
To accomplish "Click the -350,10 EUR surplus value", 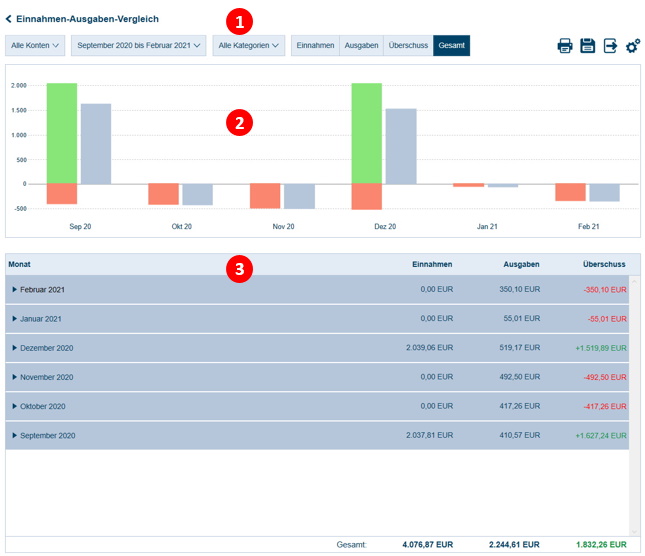I will (x=605, y=290).
